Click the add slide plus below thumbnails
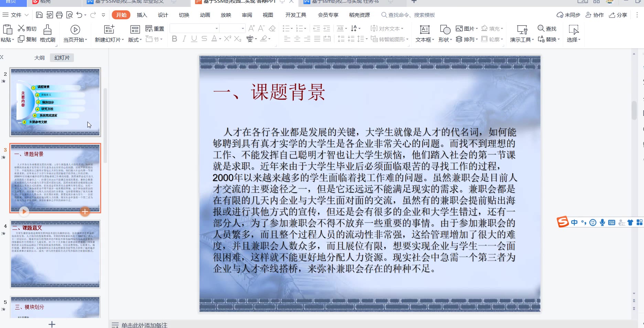This screenshot has width=644, height=328. coord(52,324)
